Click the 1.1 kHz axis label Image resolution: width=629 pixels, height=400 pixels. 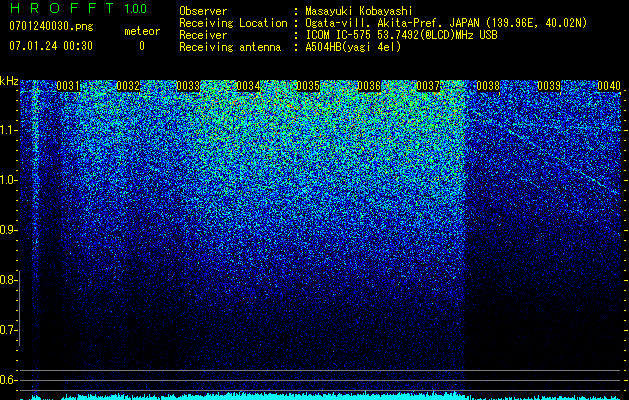pos(8,130)
